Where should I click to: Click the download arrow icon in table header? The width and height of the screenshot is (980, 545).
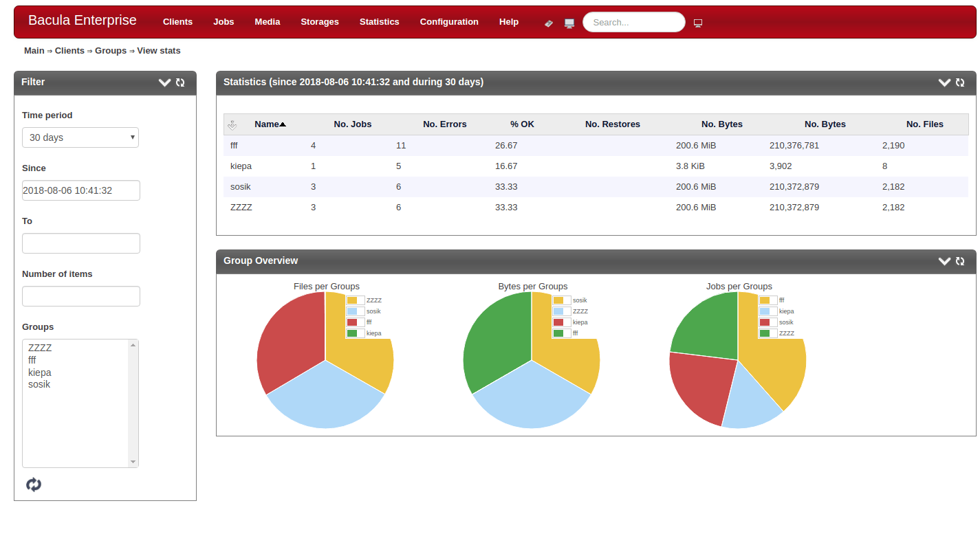tap(232, 124)
